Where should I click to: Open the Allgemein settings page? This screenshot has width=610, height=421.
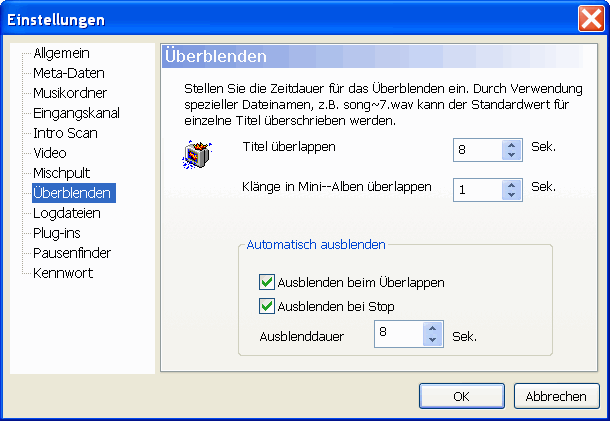click(x=62, y=53)
